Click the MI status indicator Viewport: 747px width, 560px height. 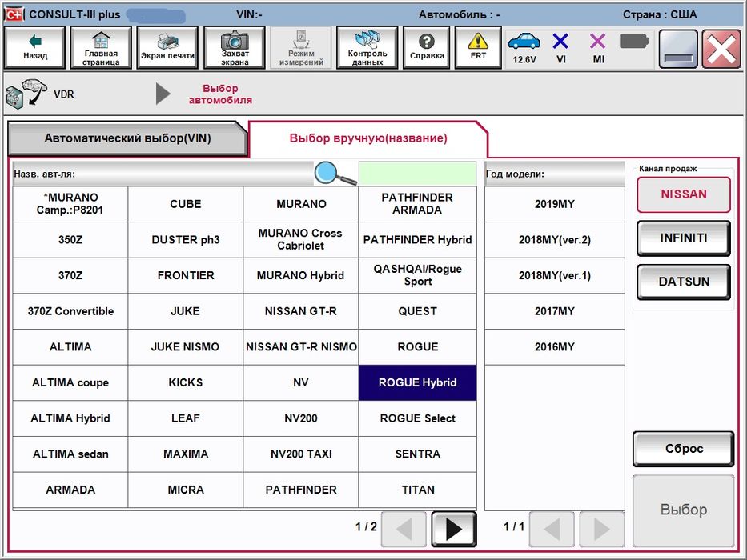point(598,48)
